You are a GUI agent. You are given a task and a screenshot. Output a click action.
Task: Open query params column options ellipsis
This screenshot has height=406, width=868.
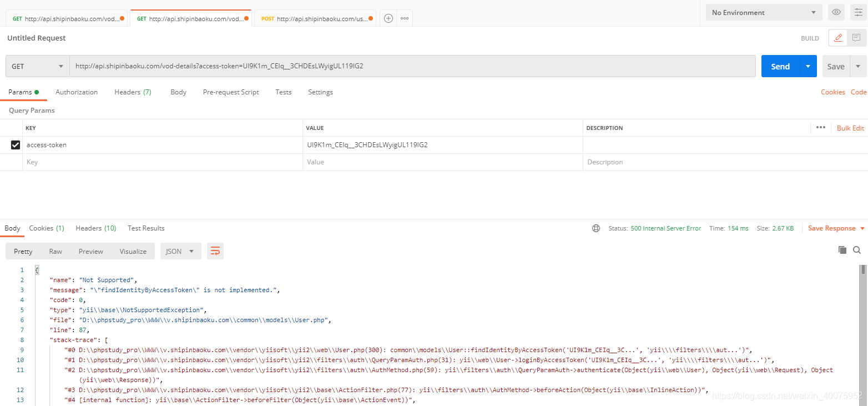coord(821,128)
